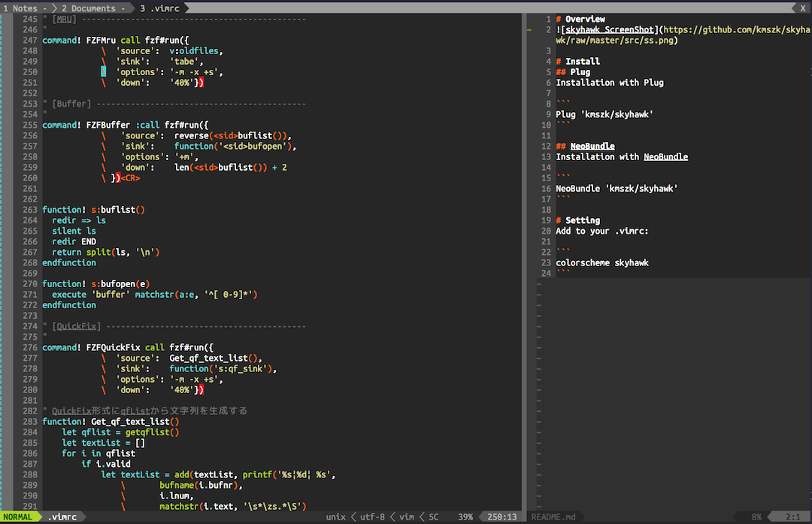The width and height of the screenshot is (812, 524).
Task: Select the .vimrc tab
Action: (x=158, y=8)
